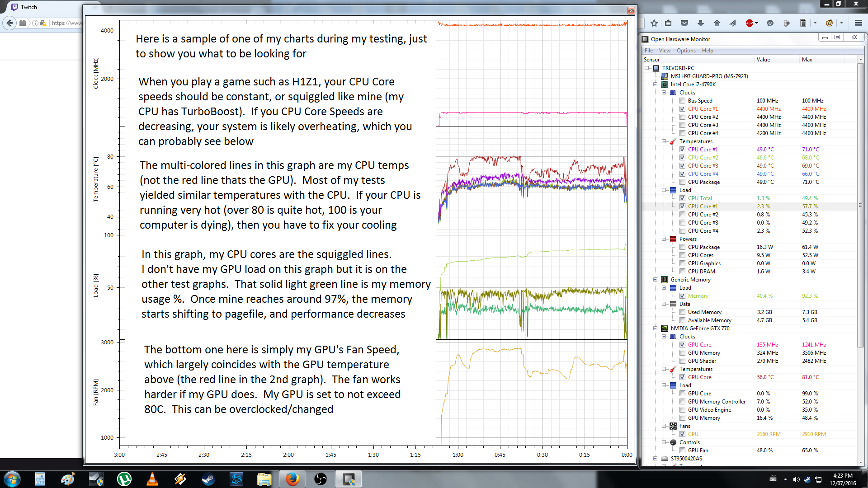Check the GPU Memory clock checkbox
868x488 pixels.
tap(682, 353)
